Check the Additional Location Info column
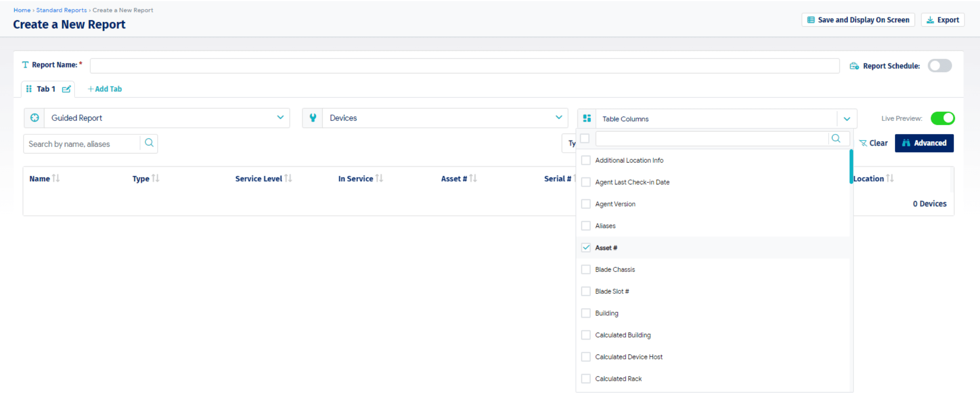Screen dimensions: 980x406 click(586, 160)
